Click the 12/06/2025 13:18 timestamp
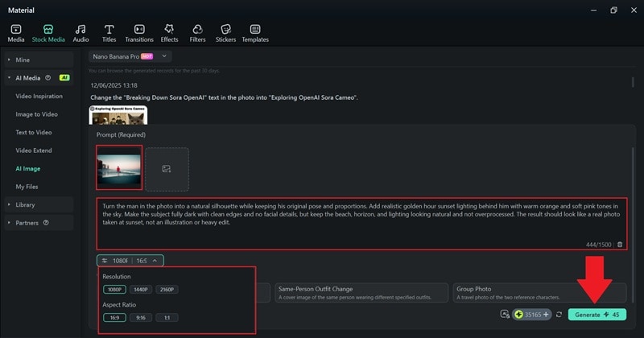Screen dimensions: 644x338 (114, 85)
